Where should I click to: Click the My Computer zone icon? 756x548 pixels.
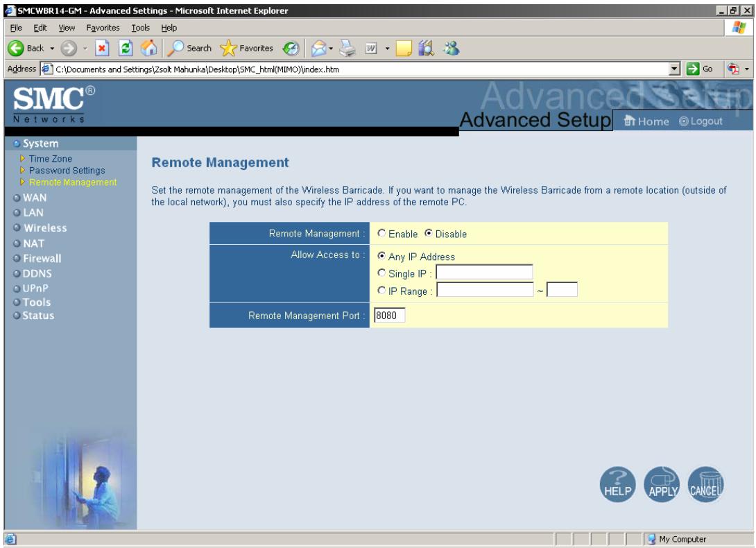[651, 539]
